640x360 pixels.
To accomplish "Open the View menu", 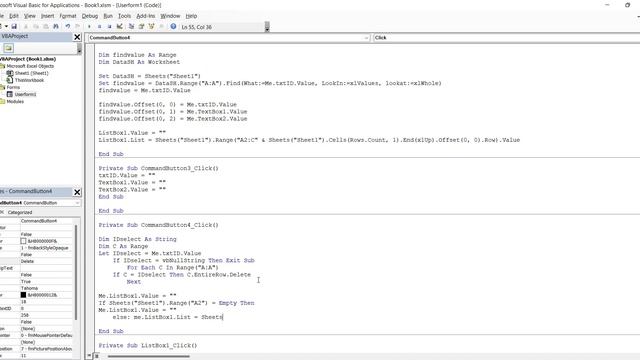I will pyautogui.click(x=30, y=16).
